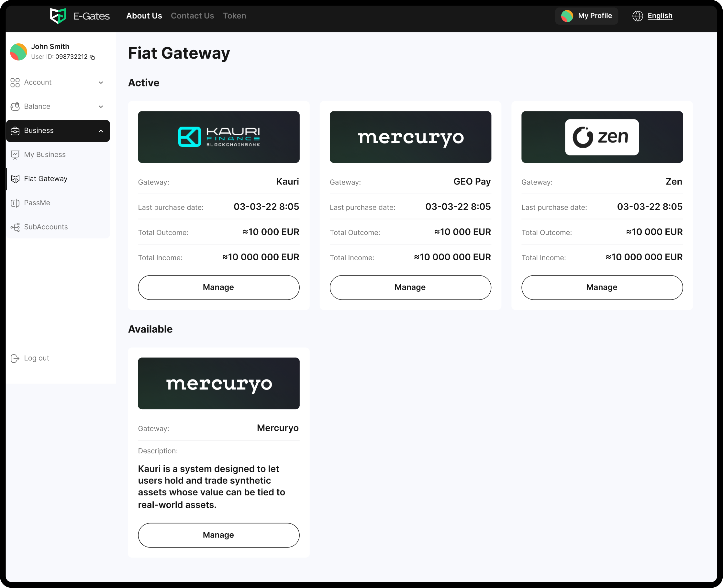Image resolution: width=723 pixels, height=588 pixels.
Task: Manage the Zen gateway
Action: coord(602,288)
